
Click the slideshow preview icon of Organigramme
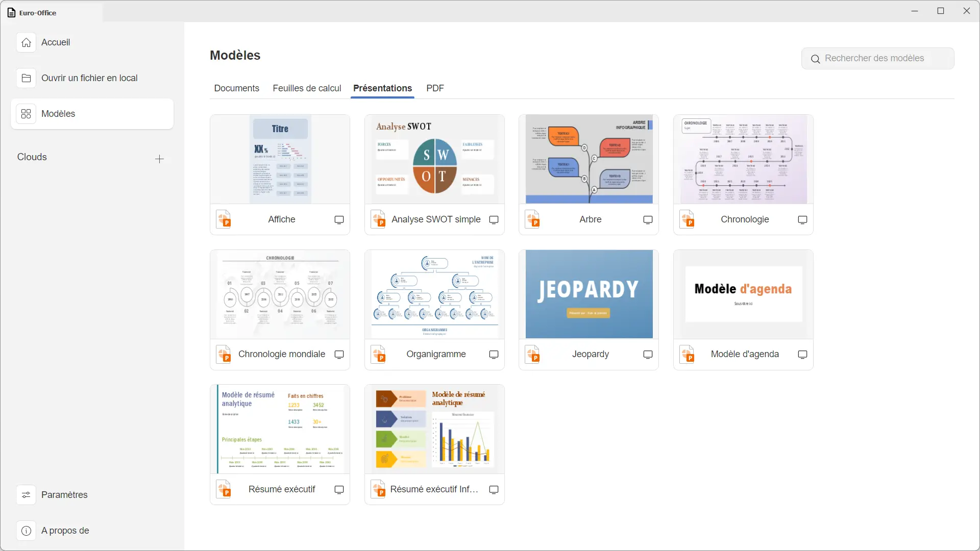click(x=494, y=355)
